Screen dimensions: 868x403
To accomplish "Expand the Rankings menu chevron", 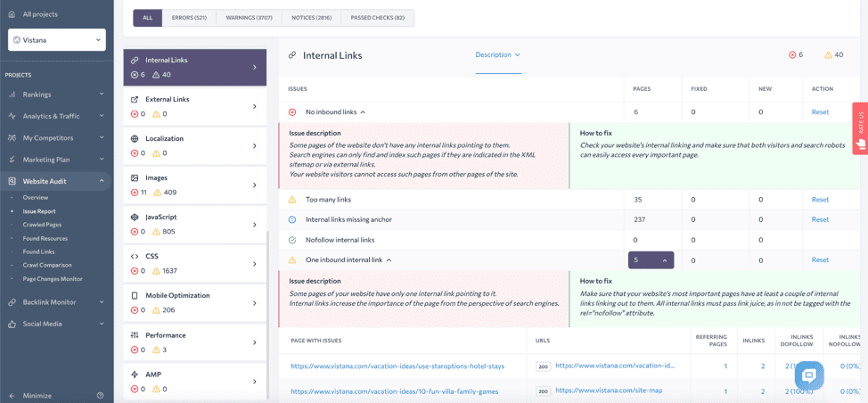I will click(102, 95).
